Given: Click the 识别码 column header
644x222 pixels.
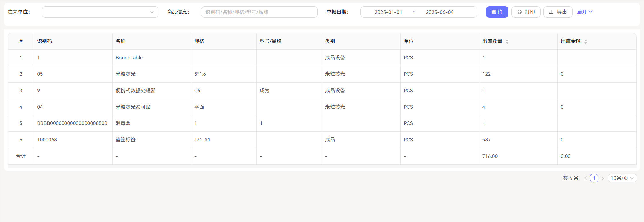Looking at the screenshot, I should pyautogui.click(x=44, y=41).
